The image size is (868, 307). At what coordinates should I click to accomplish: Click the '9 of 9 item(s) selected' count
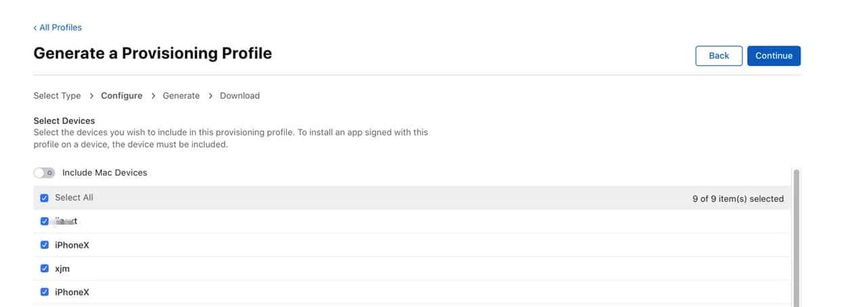tap(737, 199)
